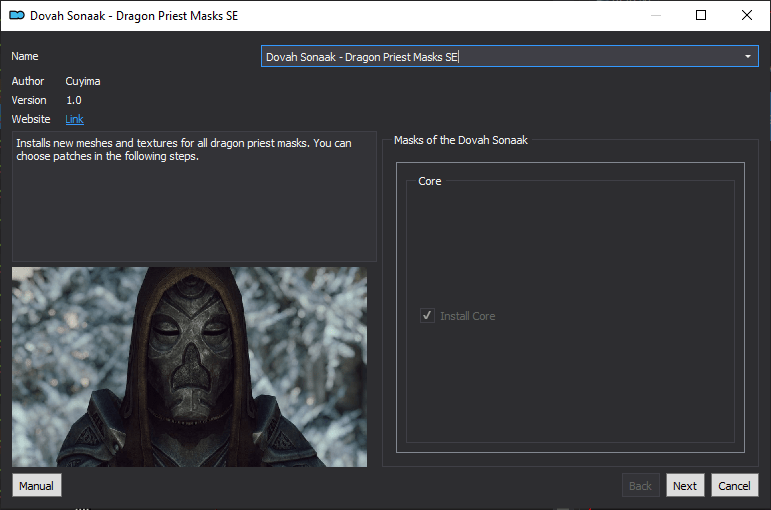Maximize the installer window
Viewport: 771px width, 510px height.
click(x=701, y=15)
